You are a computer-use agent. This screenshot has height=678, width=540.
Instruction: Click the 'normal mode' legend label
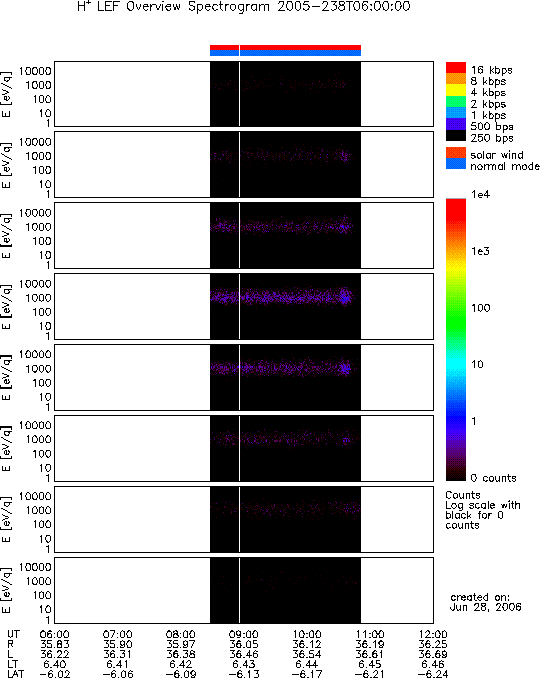tap(505, 166)
